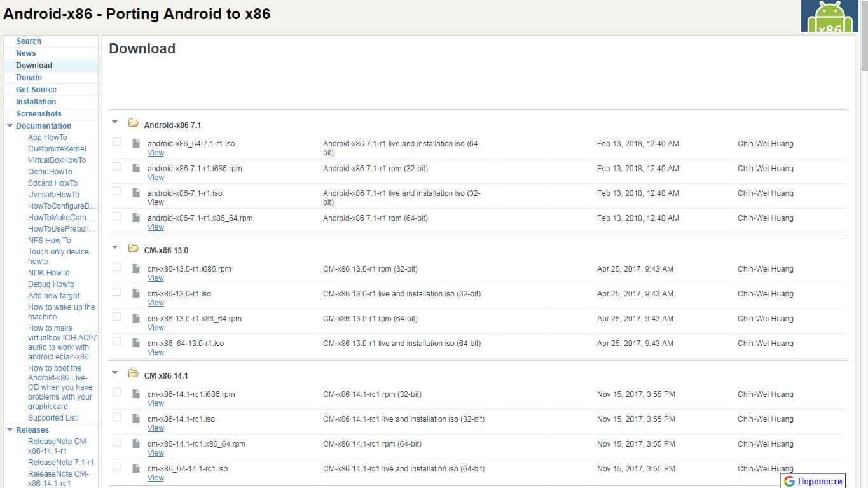Screen dimensions: 868x488
Task: Open the Donate sidebar item
Action: tap(29, 78)
